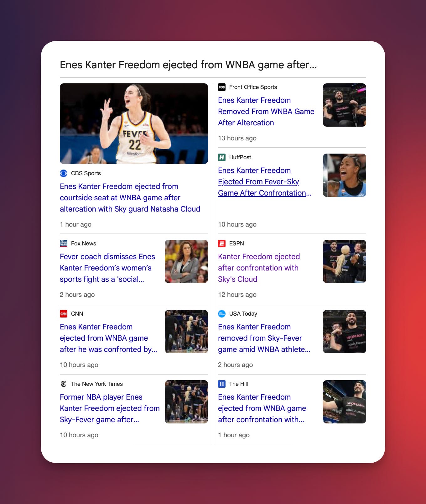Click the CBS Sports logo icon
The image size is (426, 504).
pos(64,173)
